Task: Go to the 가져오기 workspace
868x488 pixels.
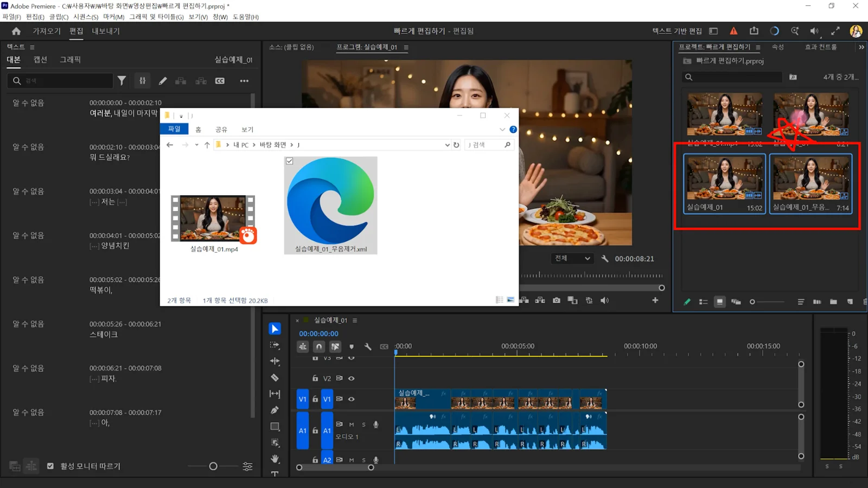Action: click(47, 31)
